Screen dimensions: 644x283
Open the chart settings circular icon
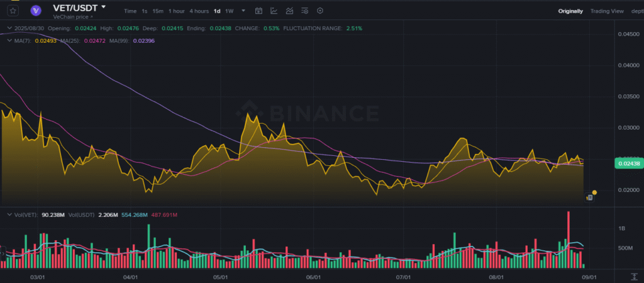click(x=320, y=11)
